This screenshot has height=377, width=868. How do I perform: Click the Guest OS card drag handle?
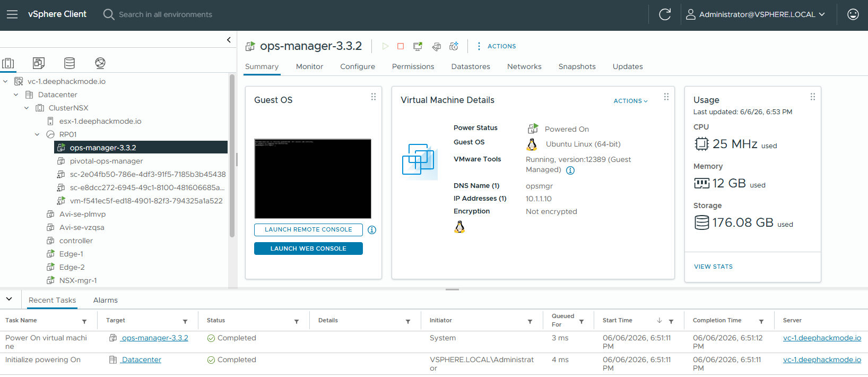coord(374,97)
